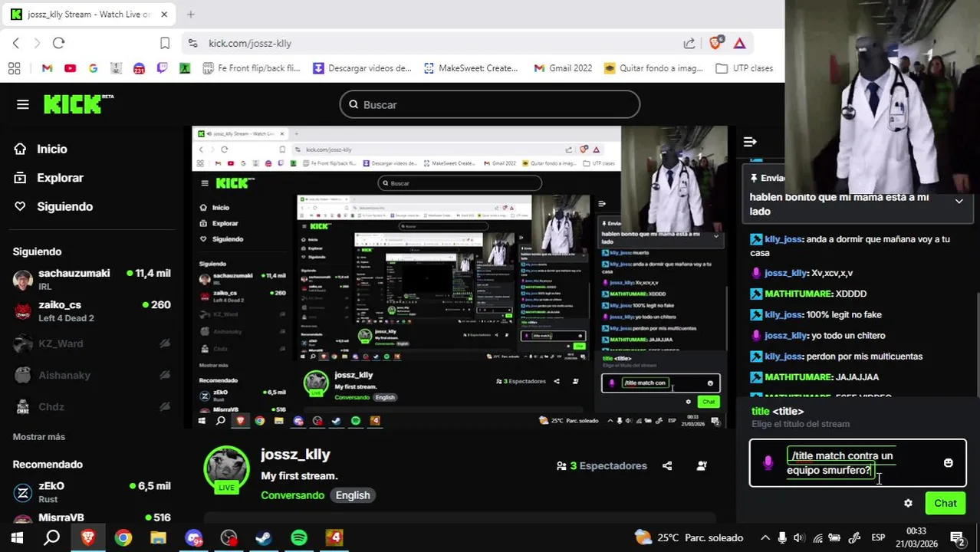Open the apps grid bookmark icon
This screenshot has width=980, height=552.
click(x=14, y=68)
